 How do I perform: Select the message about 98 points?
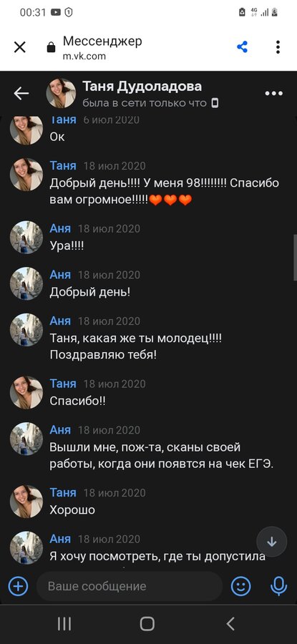165,191
